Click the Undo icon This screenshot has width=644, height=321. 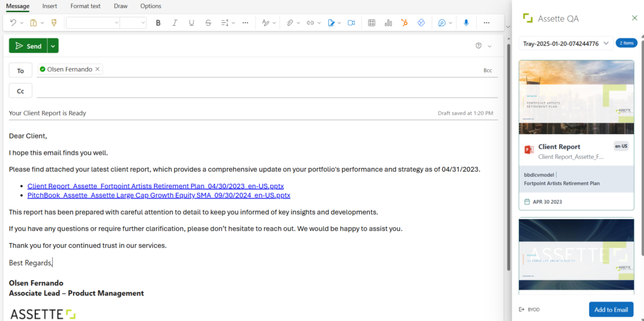pyautogui.click(x=13, y=23)
